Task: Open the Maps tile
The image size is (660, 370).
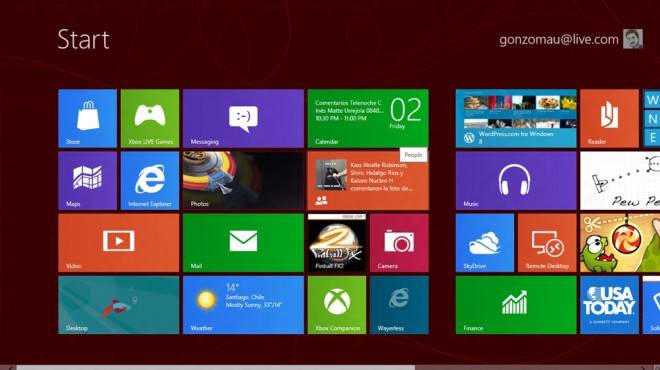Action: (x=88, y=181)
